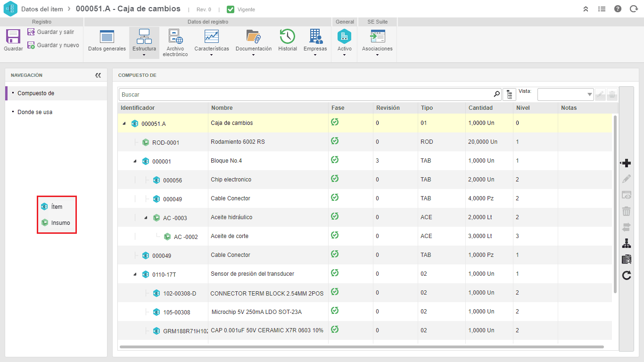
Task: Select the 102-00308-D tree item
Action: [180, 294]
